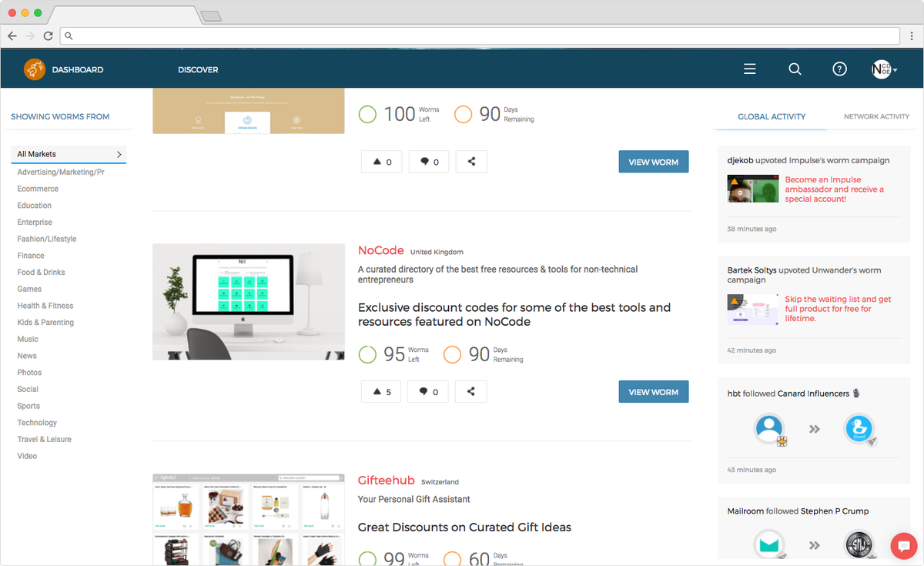Switch to Global Activity tab
This screenshot has width=924, height=566.
(772, 117)
